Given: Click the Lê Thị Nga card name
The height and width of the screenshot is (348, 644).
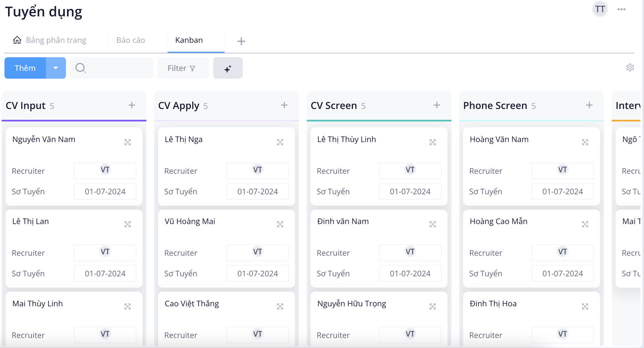Looking at the screenshot, I should [184, 139].
